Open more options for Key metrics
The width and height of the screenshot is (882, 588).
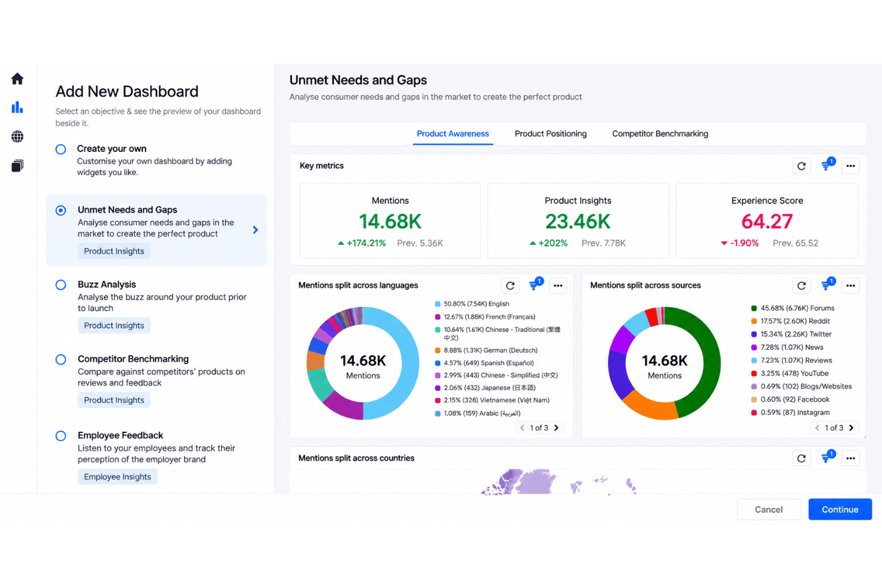tap(850, 166)
